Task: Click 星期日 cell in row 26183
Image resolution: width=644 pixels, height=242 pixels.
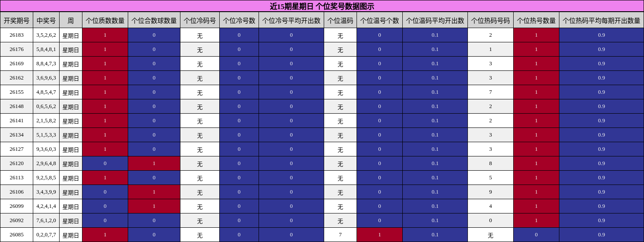Action: tap(71, 35)
